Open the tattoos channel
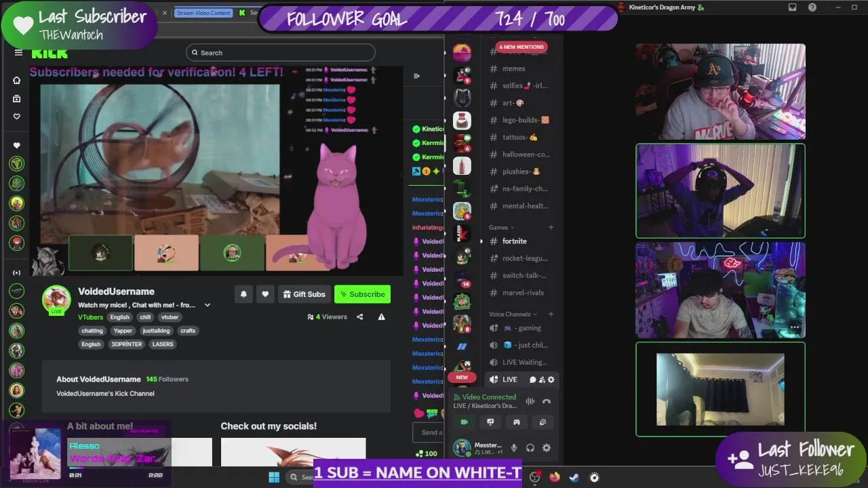This screenshot has height=488, width=868. coord(519,137)
